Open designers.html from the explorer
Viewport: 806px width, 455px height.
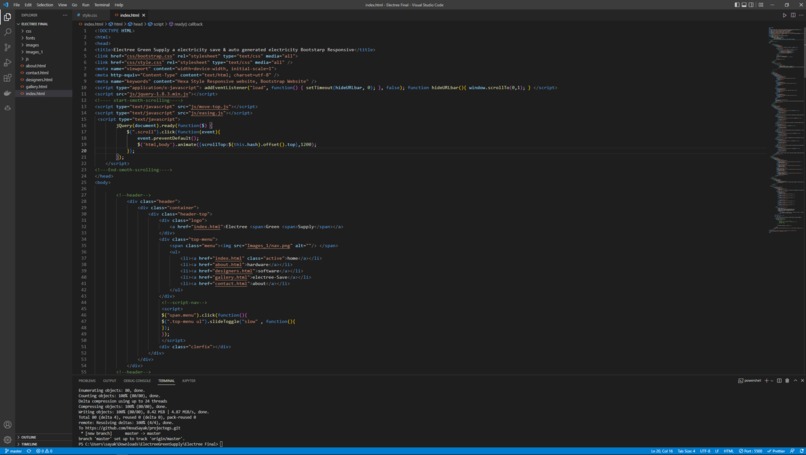39,80
